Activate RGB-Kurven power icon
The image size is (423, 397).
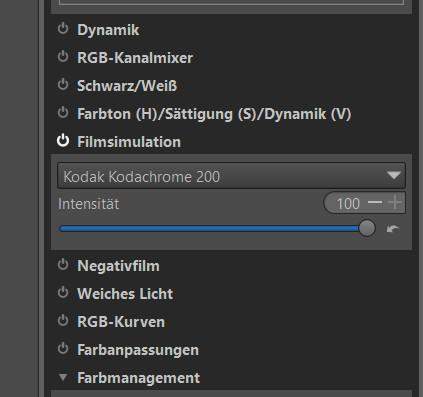coord(63,321)
